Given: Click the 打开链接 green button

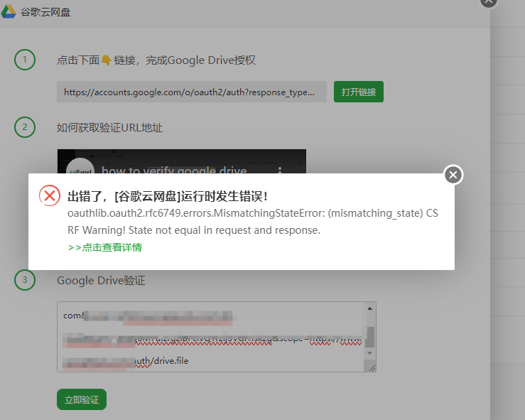Looking at the screenshot, I should 359,92.
